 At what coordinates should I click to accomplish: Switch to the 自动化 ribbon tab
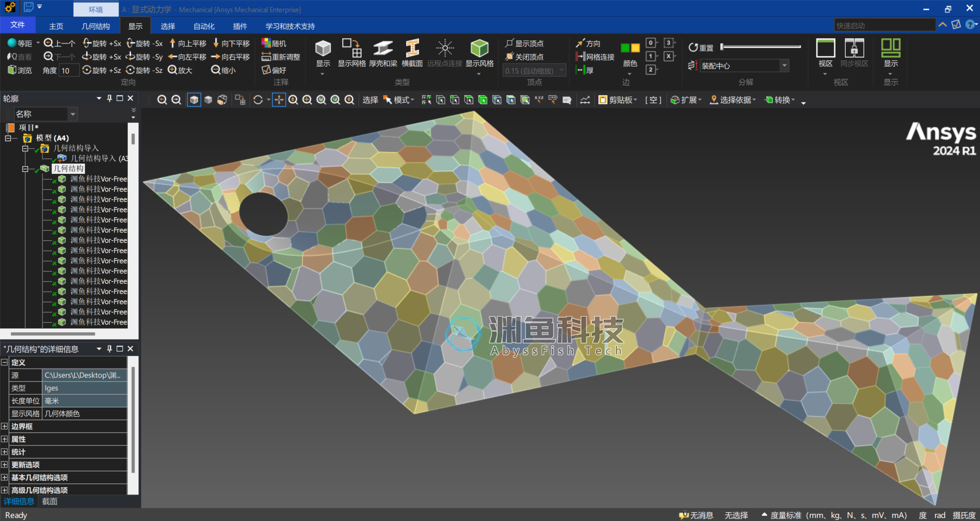pos(204,26)
